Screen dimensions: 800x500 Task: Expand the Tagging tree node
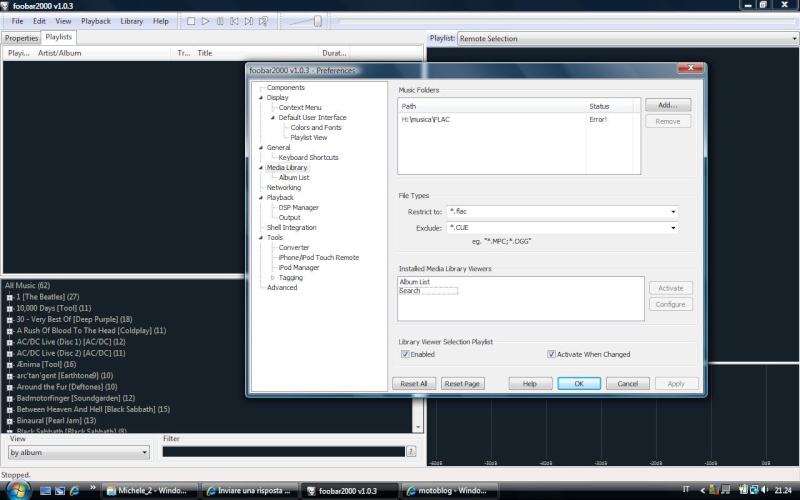pos(273,278)
